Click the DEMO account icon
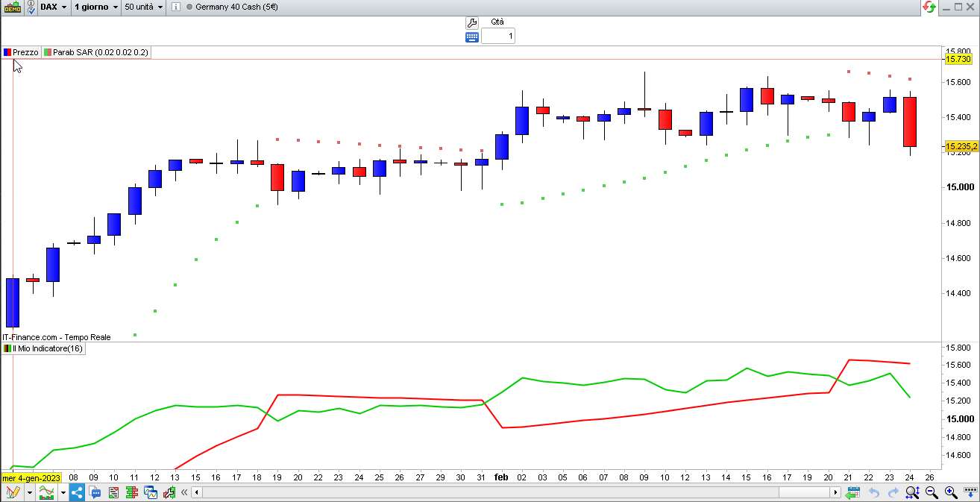The width and height of the screenshot is (980, 502). pos(12,7)
